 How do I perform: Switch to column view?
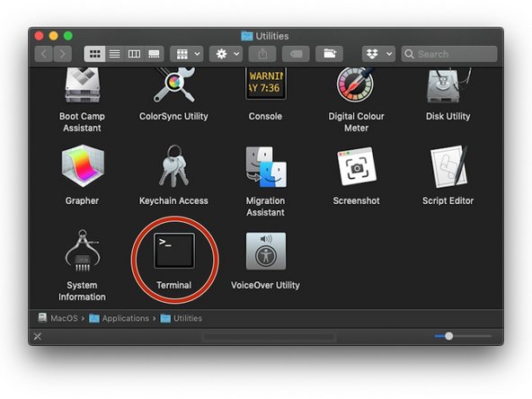pyautogui.click(x=135, y=54)
